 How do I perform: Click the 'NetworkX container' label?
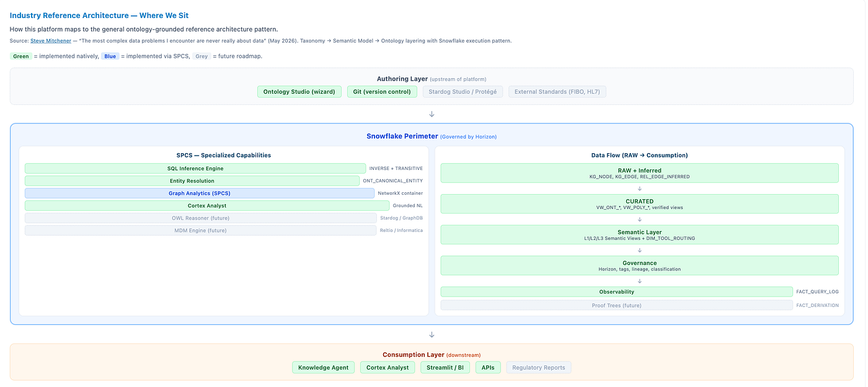click(401, 193)
